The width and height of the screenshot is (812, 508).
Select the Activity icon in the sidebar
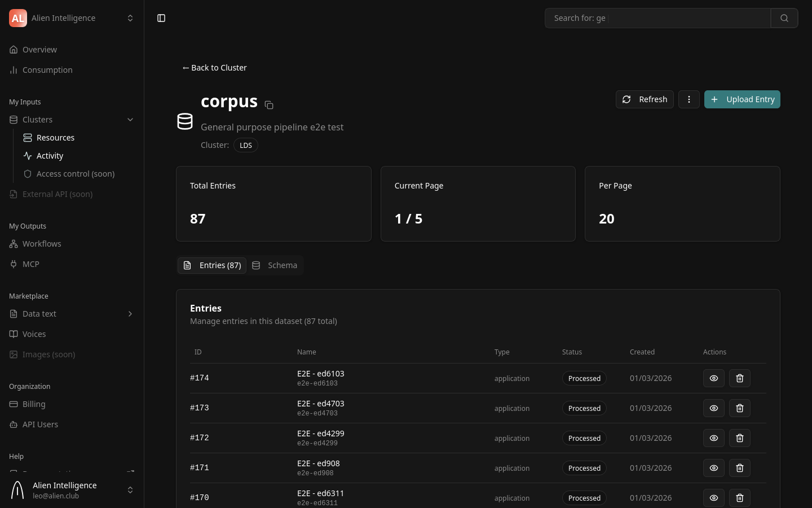pos(28,156)
